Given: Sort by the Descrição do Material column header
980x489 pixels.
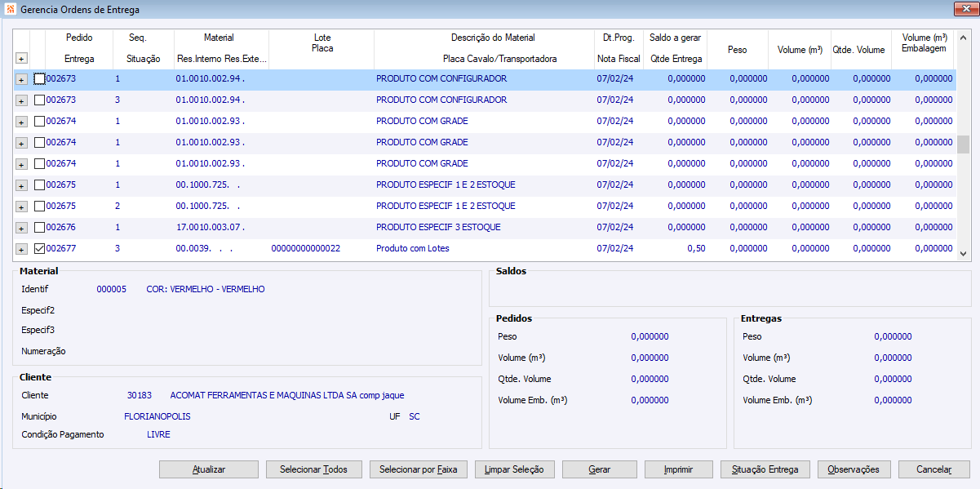Looking at the screenshot, I should click(x=493, y=38).
